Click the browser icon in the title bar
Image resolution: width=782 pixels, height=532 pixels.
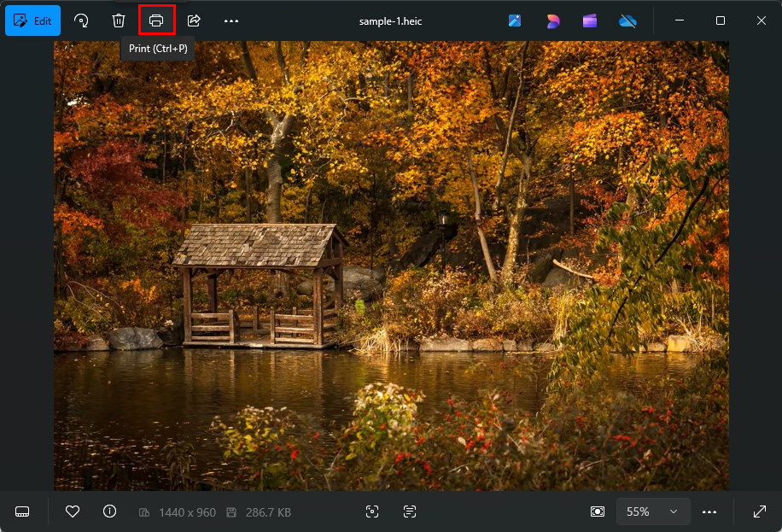click(x=552, y=20)
